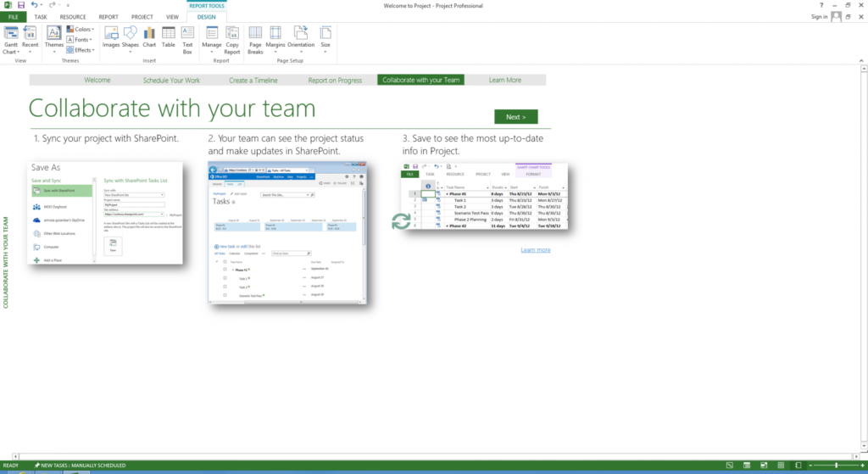The width and height of the screenshot is (868, 474).
Task: Click the Learn more hyperlink
Action: point(536,250)
